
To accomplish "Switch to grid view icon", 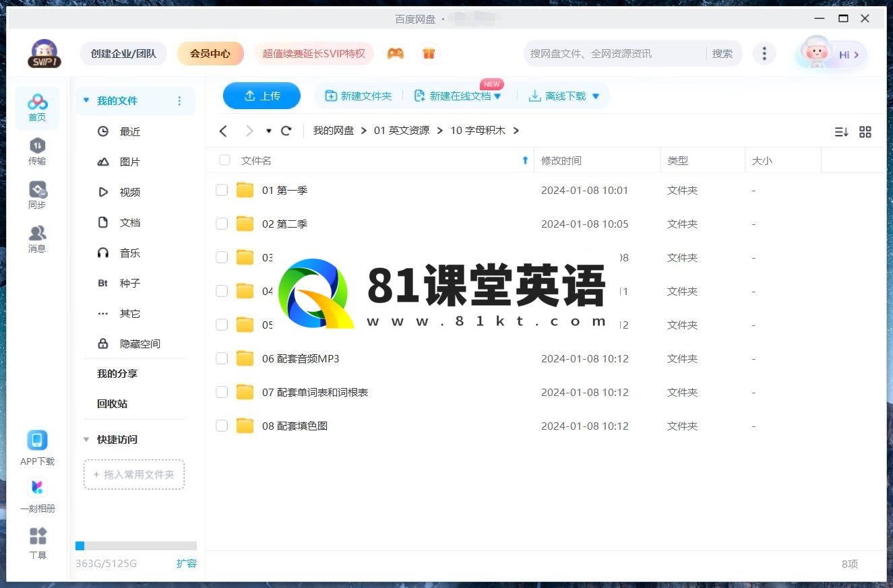I will click(865, 132).
